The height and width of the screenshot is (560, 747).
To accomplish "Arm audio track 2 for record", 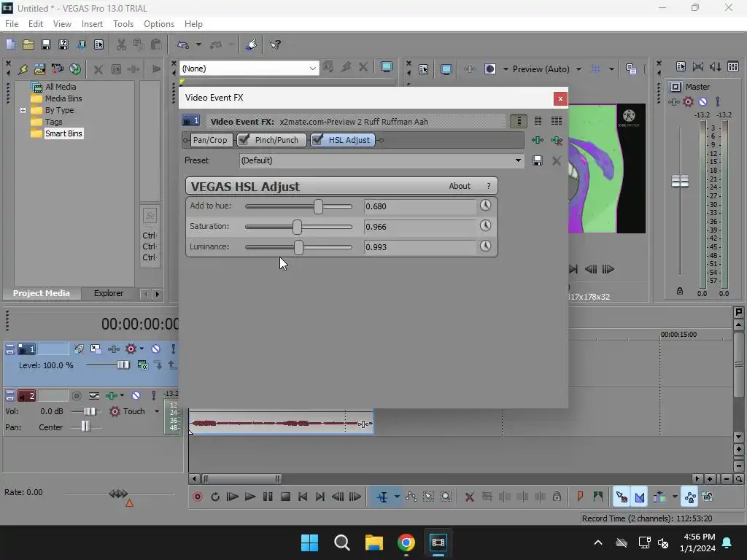I will tap(76, 395).
